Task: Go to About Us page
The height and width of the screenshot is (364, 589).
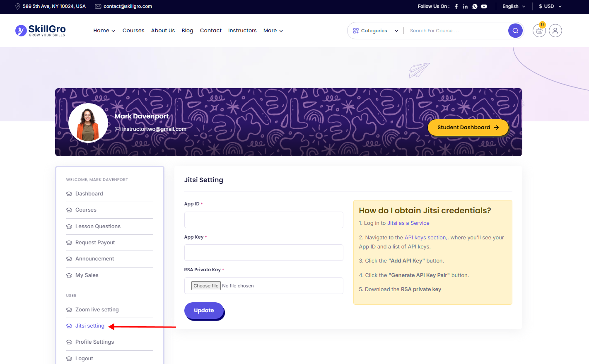Action: [163, 31]
